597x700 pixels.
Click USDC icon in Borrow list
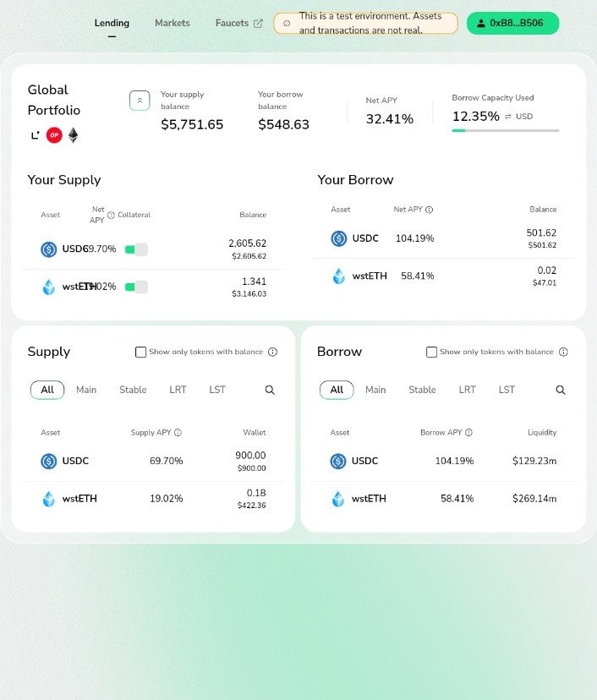pyautogui.click(x=338, y=461)
